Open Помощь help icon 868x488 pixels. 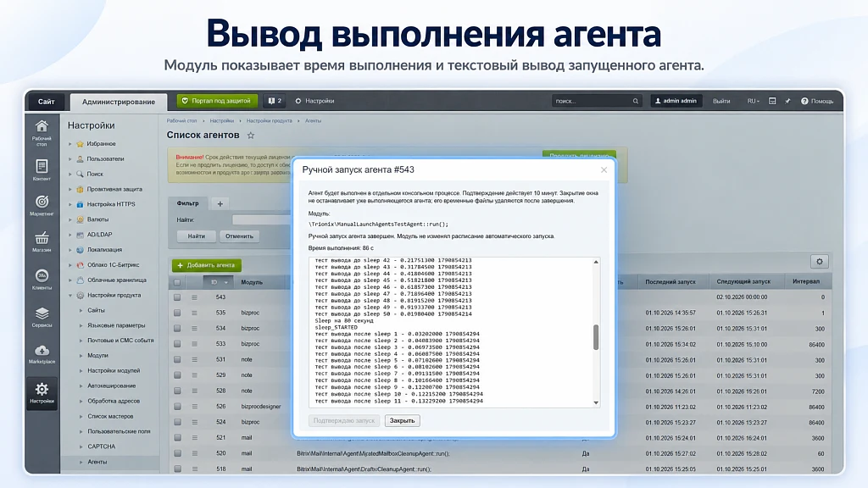pyautogui.click(x=816, y=102)
